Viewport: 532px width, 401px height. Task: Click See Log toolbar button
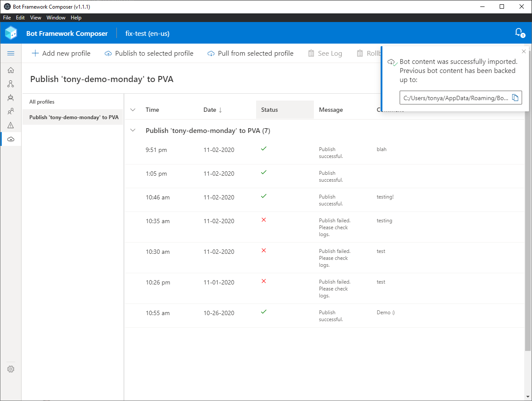click(x=325, y=54)
